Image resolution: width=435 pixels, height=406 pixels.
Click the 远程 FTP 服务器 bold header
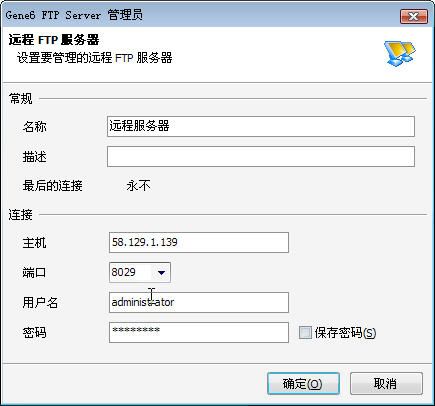(x=54, y=40)
